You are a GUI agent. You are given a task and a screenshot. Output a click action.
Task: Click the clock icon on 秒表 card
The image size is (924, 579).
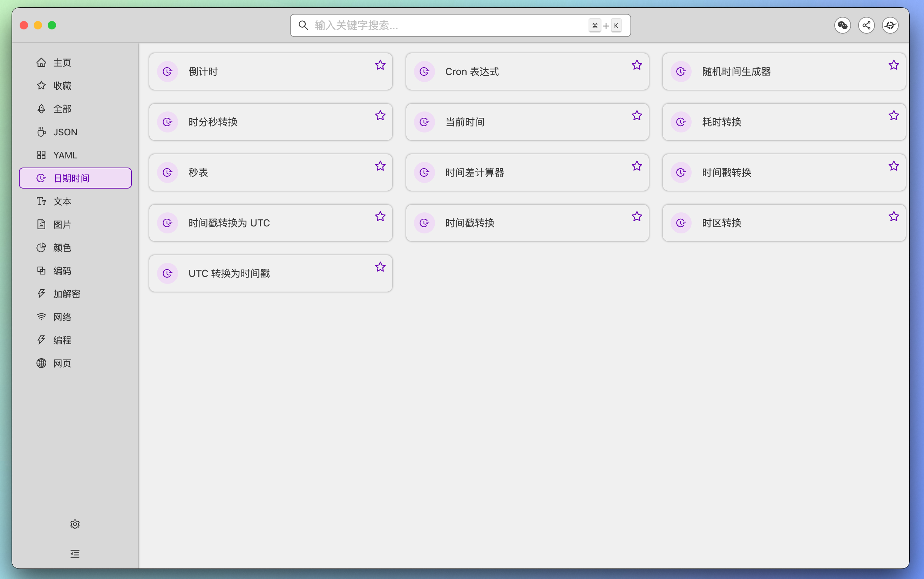167,172
